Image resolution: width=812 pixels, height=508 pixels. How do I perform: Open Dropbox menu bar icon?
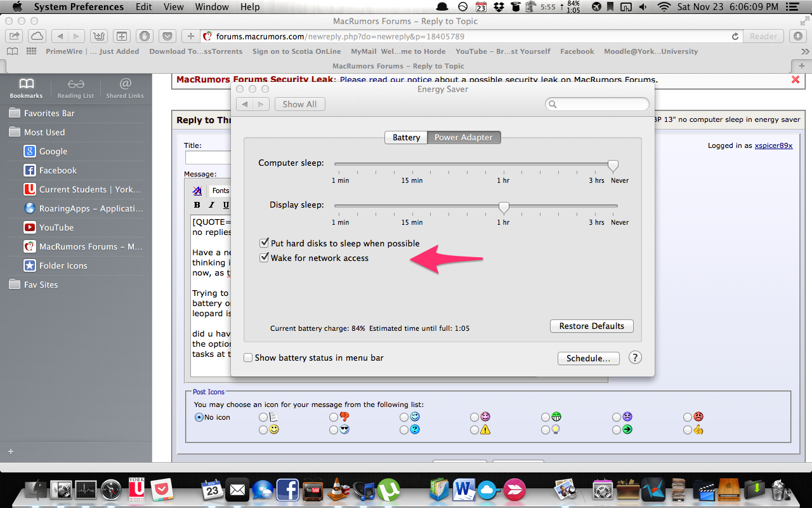[499, 7]
